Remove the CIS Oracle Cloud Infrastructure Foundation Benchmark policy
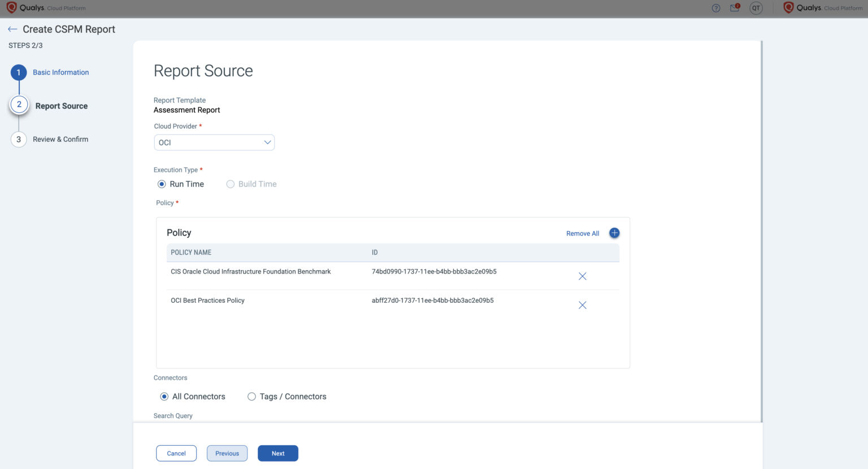The height and width of the screenshot is (469, 868). [582, 276]
